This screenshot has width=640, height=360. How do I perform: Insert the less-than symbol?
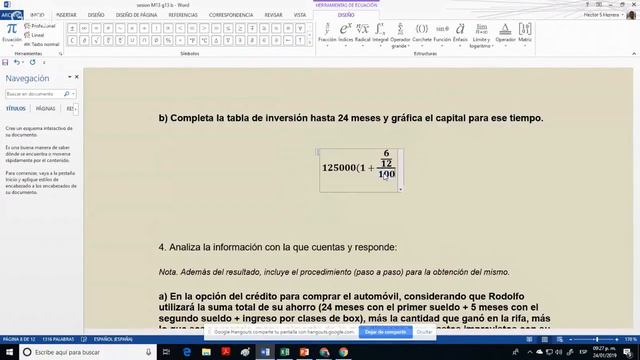point(180,28)
